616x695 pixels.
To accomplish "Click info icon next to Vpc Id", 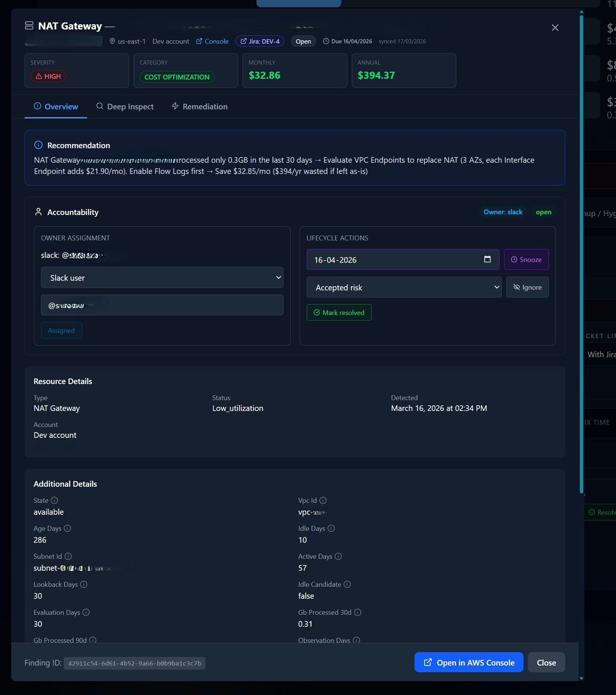I will tap(323, 501).
